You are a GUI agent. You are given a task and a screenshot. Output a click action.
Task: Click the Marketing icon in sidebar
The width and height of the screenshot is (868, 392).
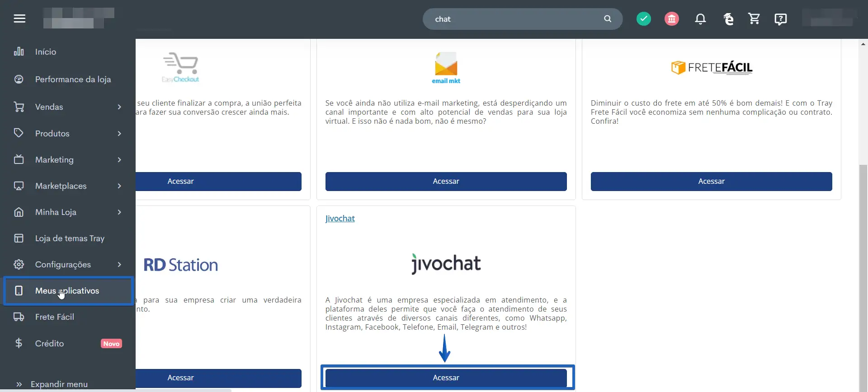19,159
